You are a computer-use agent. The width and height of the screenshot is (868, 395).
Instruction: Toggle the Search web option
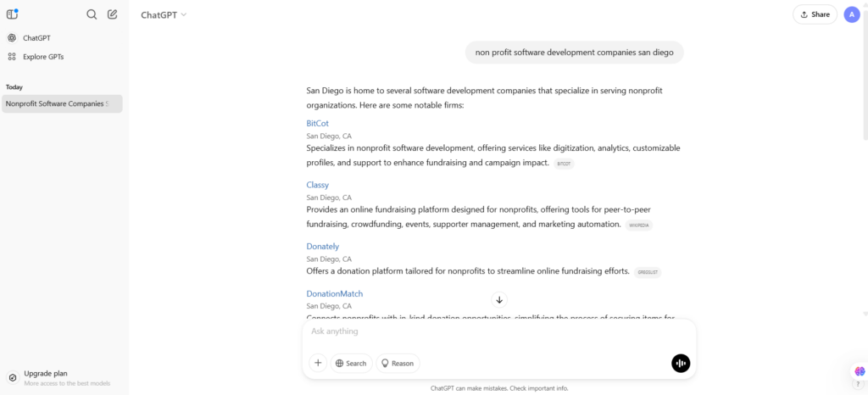point(351,363)
